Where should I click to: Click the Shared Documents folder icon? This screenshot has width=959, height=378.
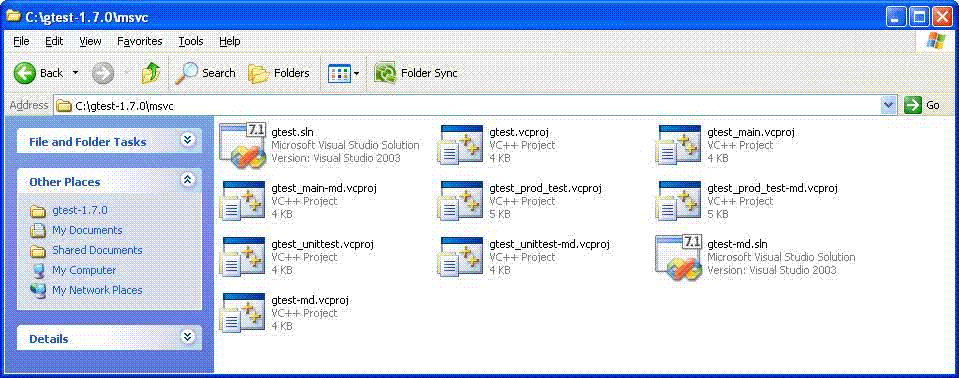(x=38, y=251)
